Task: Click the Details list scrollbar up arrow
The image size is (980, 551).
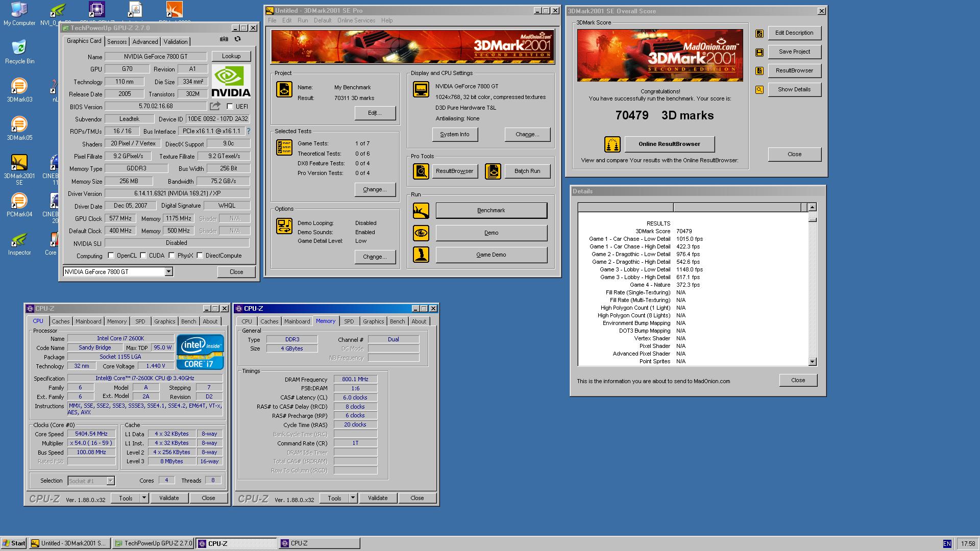Action: (x=813, y=207)
